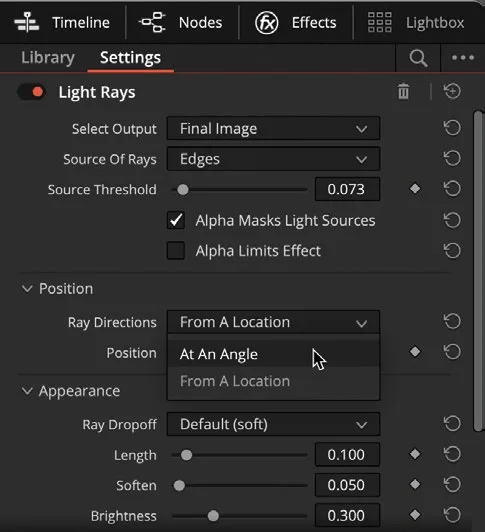485x532 pixels.
Task: Show the Lightbox view
Action: 416,23
